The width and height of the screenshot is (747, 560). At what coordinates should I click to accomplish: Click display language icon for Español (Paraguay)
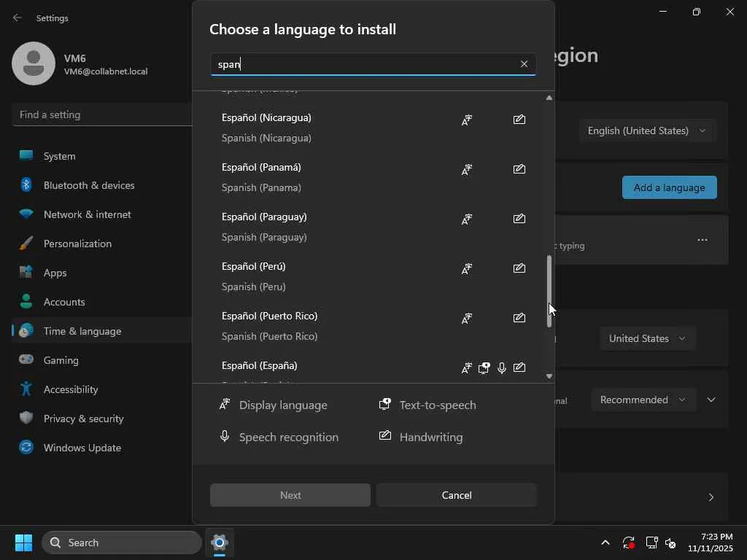point(466,219)
